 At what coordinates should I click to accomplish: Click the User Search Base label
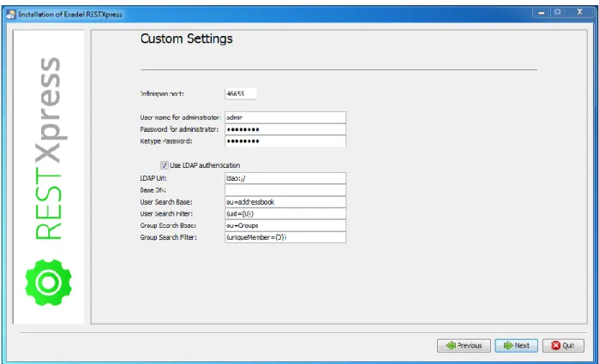[x=166, y=201]
